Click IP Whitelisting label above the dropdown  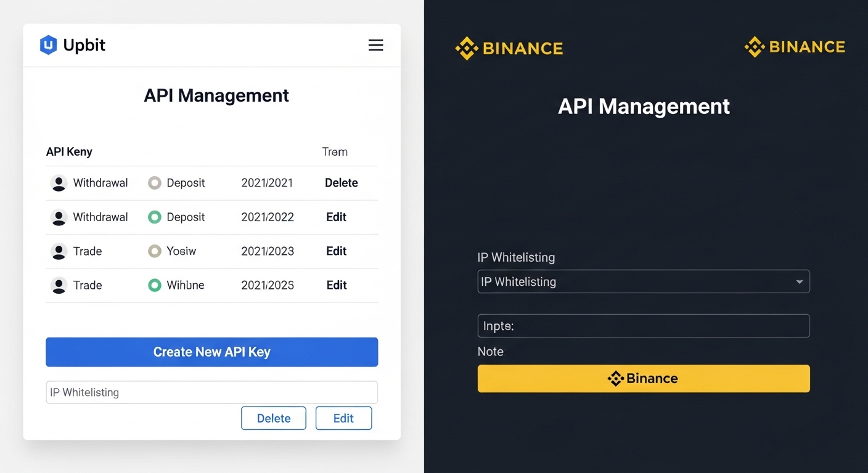516,257
